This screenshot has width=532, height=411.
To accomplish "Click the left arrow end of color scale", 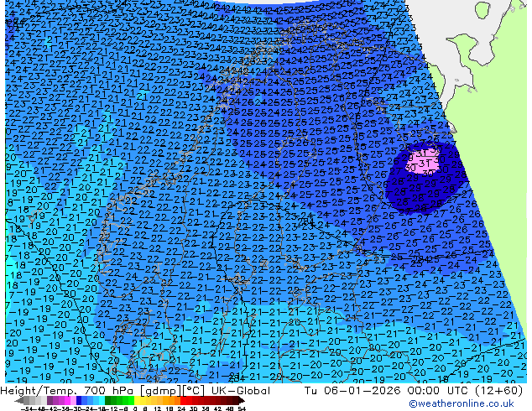I will [x=18, y=401].
